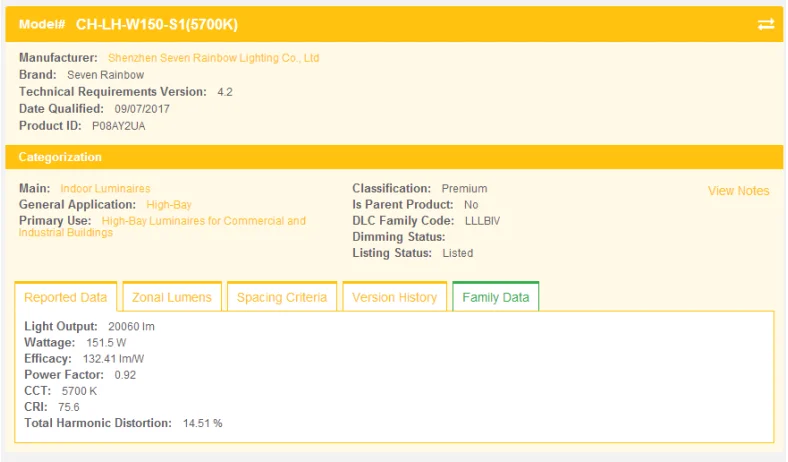Image resolution: width=788 pixels, height=462 pixels.
Task: Click the DLC Family Code value LLLBIV
Action: [482, 220]
